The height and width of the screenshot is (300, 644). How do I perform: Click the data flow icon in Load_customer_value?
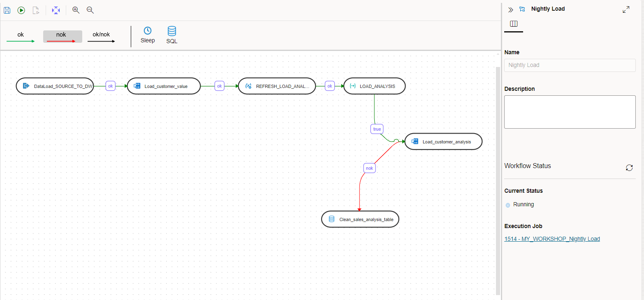tap(137, 86)
